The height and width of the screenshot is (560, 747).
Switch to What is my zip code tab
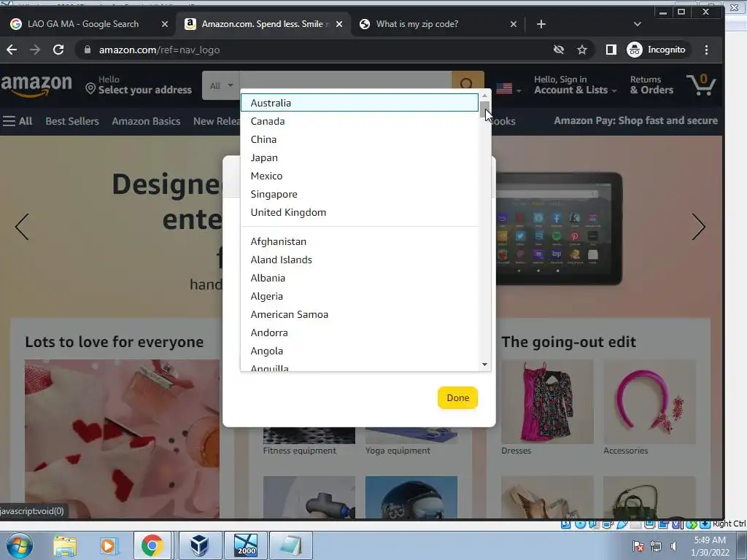(x=417, y=24)
